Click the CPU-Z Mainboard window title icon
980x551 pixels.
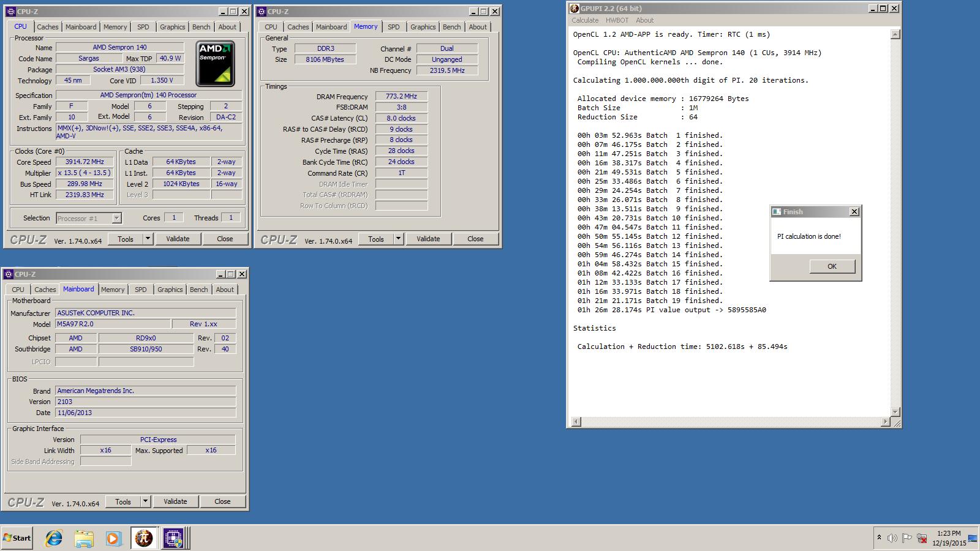9,274
